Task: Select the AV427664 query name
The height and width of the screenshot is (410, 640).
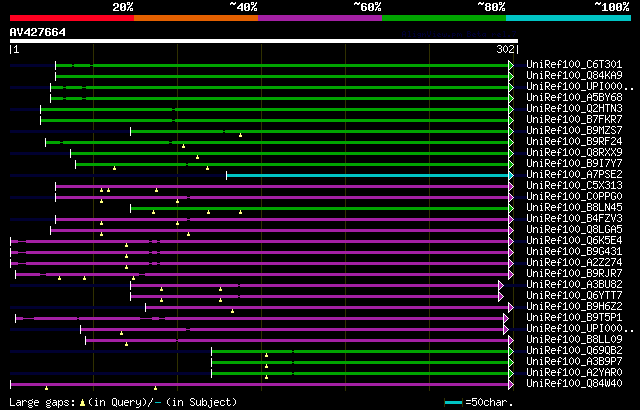Action: pos(38,32)
